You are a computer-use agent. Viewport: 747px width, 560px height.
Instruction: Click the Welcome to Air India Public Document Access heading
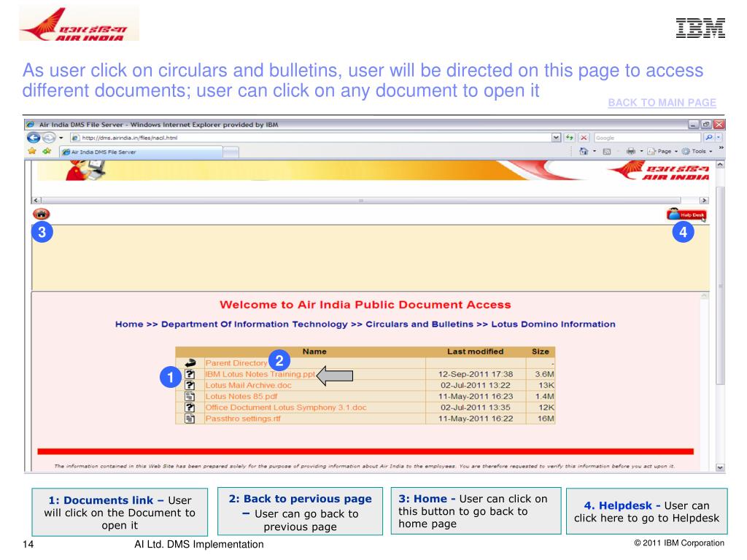(x=365, y=305)
